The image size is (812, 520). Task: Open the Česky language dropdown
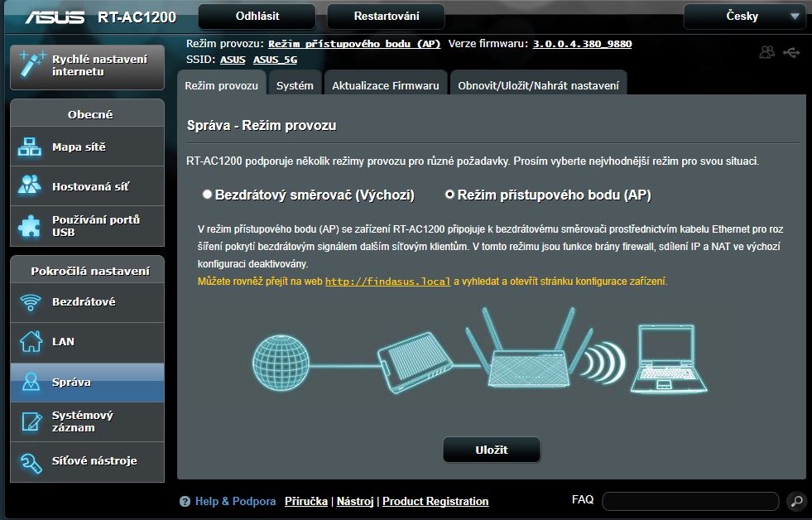tap(746, 17)
